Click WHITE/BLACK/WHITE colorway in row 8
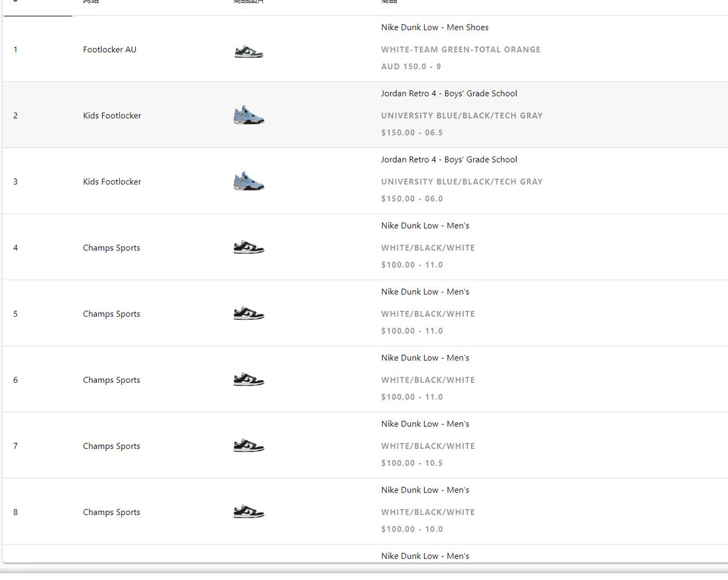Screen dimensions: 728x580 coord(428,513)
